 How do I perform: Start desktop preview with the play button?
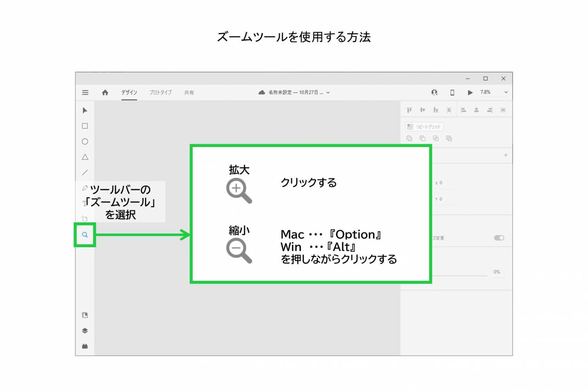click(x=470, y=92)
